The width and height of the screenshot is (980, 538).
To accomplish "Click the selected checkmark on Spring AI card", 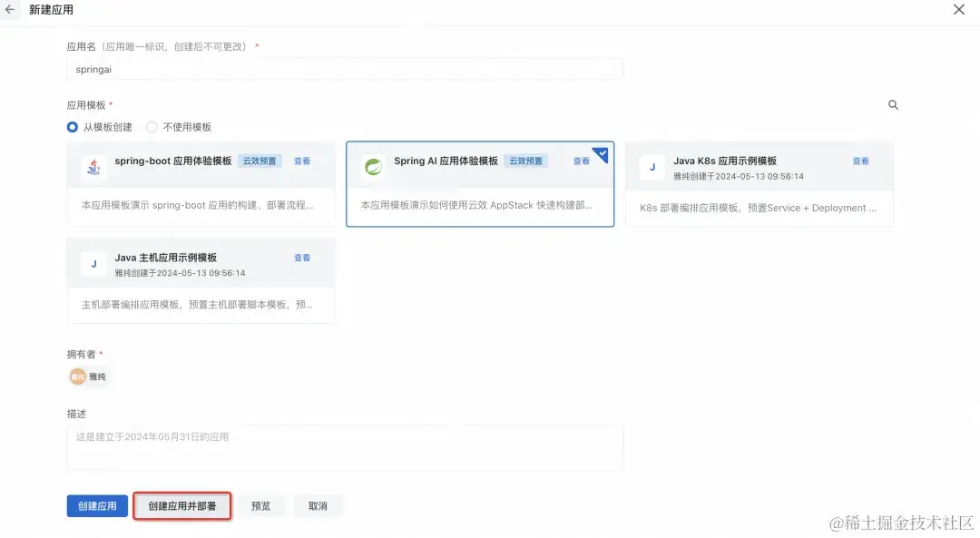I will [602, 153].
